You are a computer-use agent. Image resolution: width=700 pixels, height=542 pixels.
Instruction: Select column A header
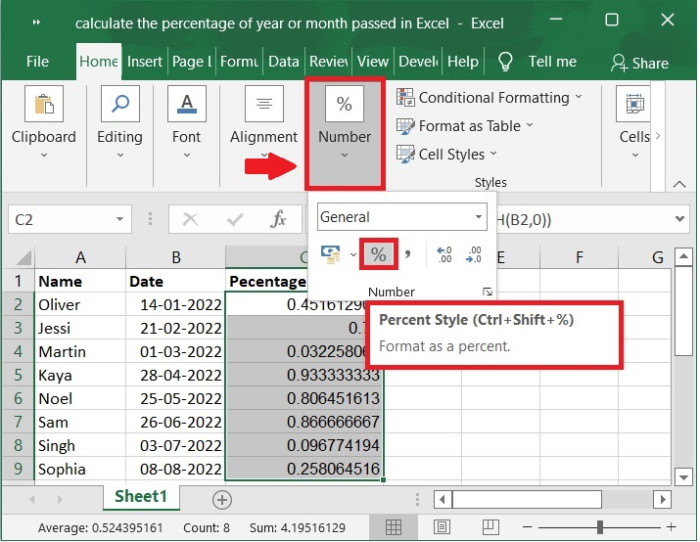coord(80,258)
